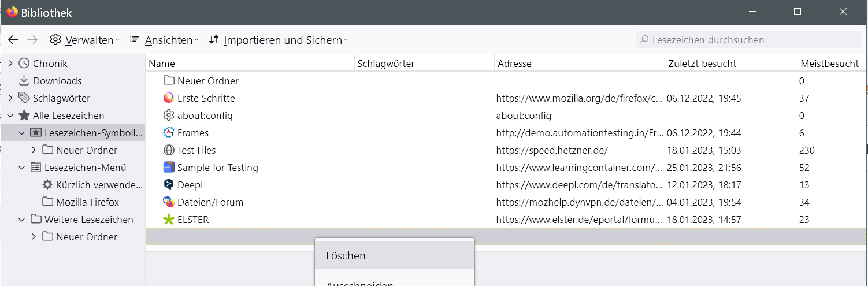Open Importieren und Sichern menu
This screenshot has height=286, width=868.
[278, 40]
